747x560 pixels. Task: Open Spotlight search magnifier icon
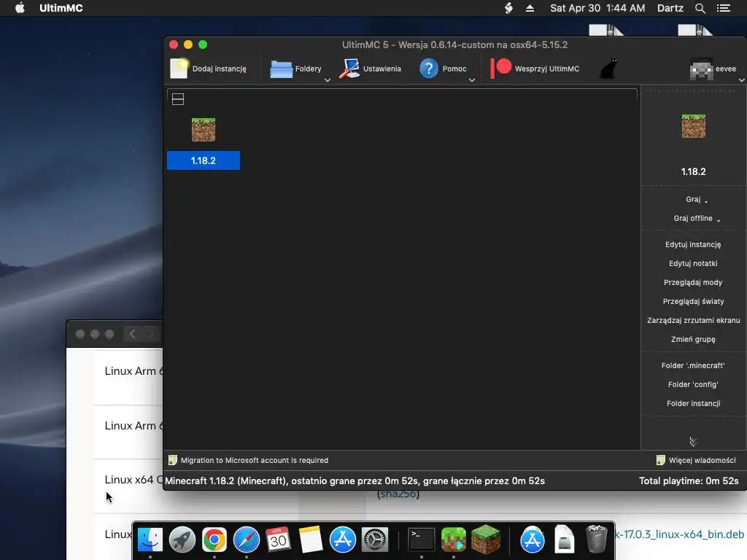click(700, 8)
